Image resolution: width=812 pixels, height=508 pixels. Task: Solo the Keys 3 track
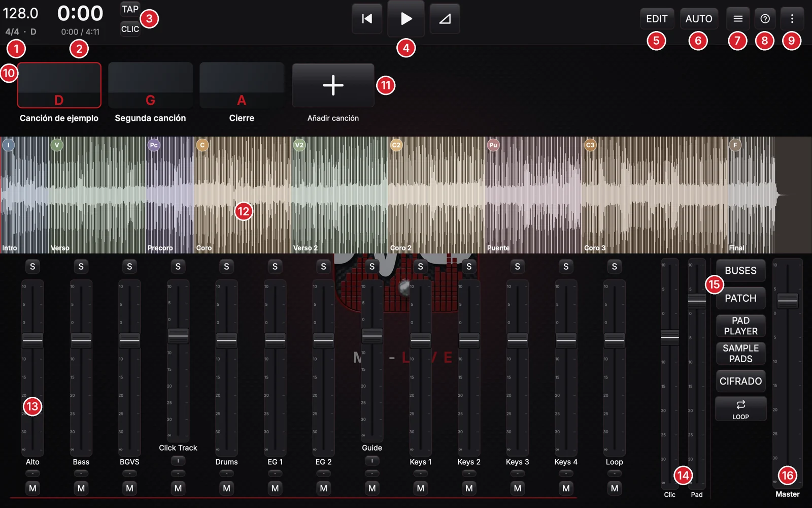click(517, 267)
